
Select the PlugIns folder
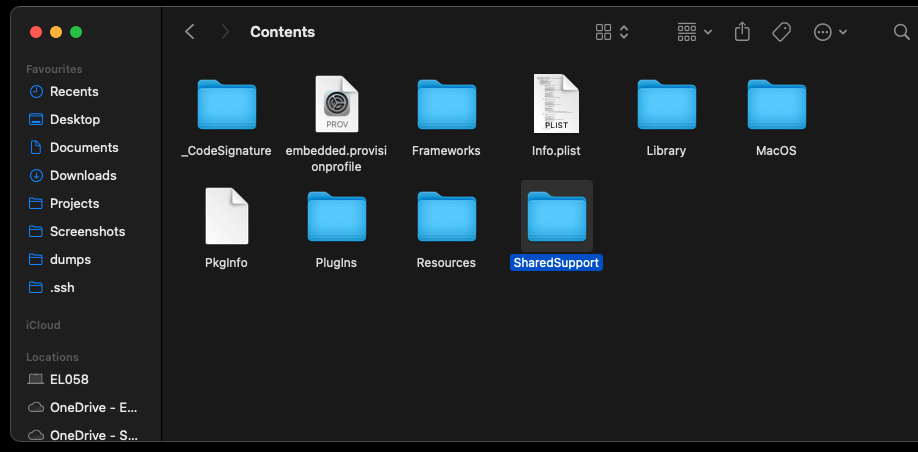[336, 217]
